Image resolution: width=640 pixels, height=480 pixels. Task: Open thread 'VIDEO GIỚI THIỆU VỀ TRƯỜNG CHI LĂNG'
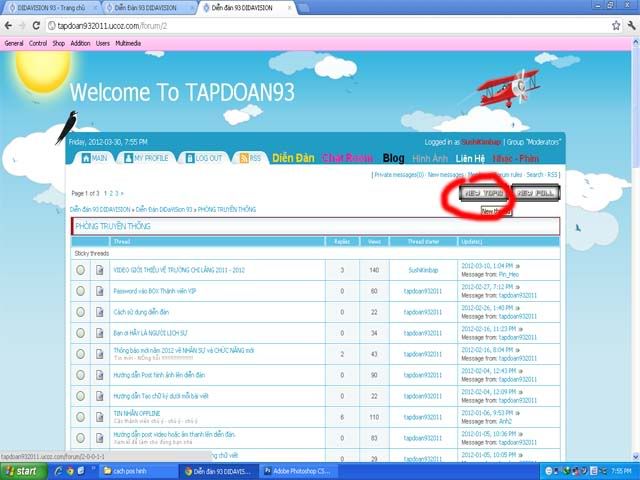point(179,270)
